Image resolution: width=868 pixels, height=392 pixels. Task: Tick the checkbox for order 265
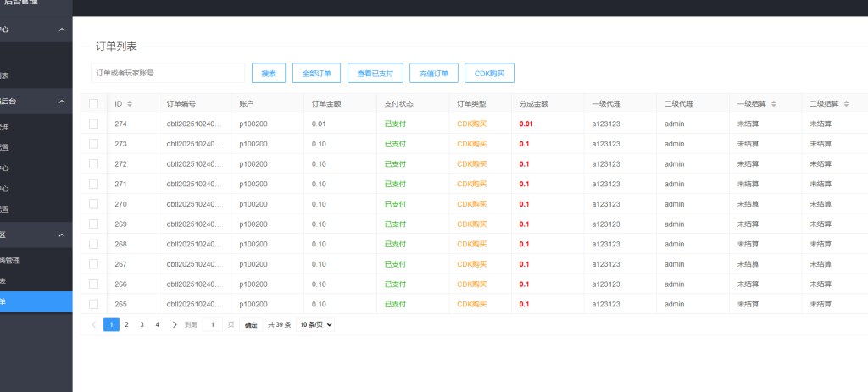coord(93,304)
